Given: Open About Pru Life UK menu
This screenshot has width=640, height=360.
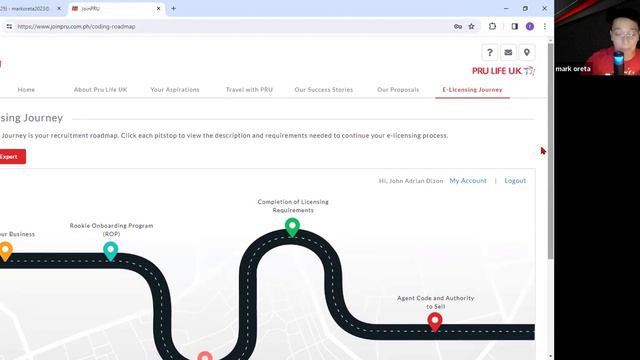Looking at the screenshot, I should 100,90.
